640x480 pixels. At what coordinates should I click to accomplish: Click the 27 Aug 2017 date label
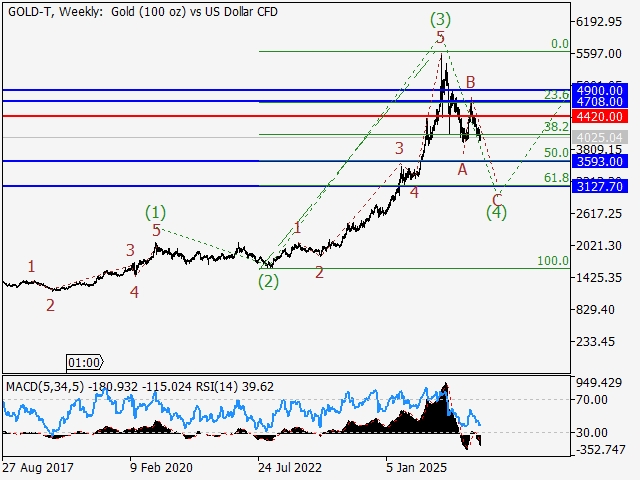(x=38, y=467)
